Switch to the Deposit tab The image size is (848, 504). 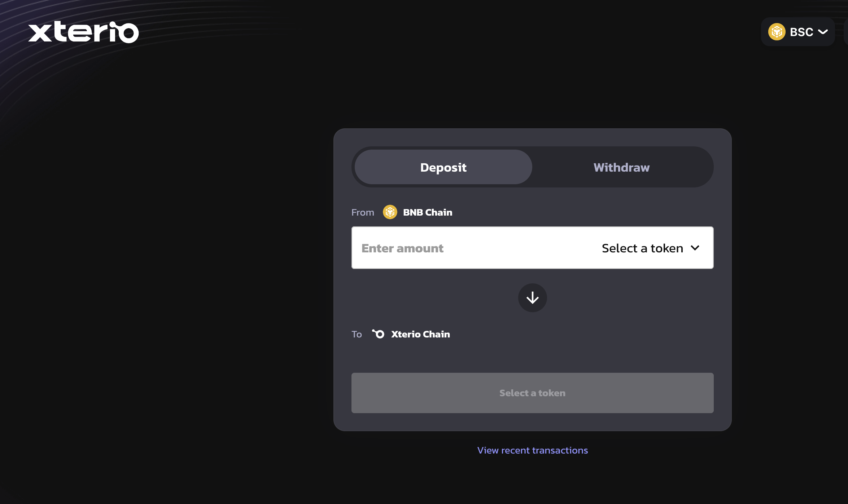point(443,167)
